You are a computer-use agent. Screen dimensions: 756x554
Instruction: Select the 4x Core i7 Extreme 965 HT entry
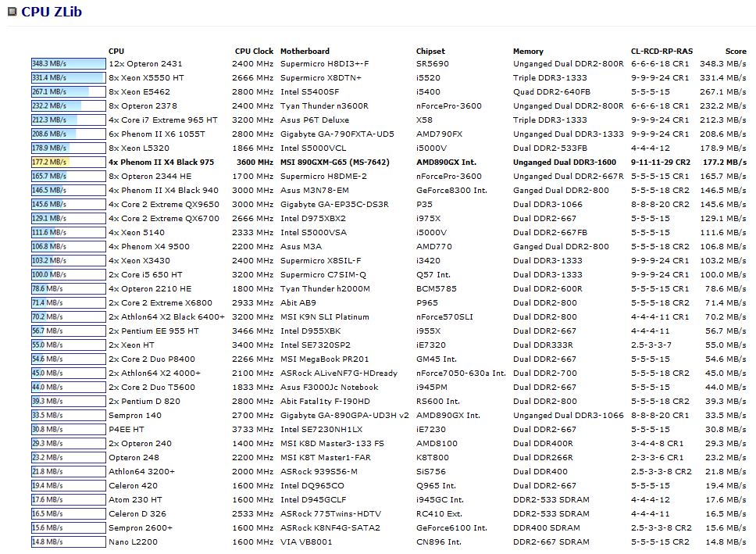(162, 120)
